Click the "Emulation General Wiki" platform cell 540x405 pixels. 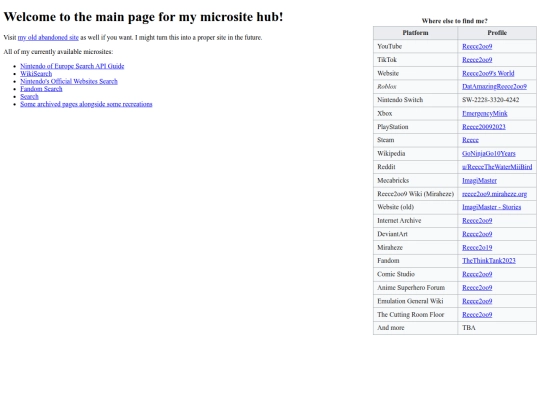[x=415, y=301]
